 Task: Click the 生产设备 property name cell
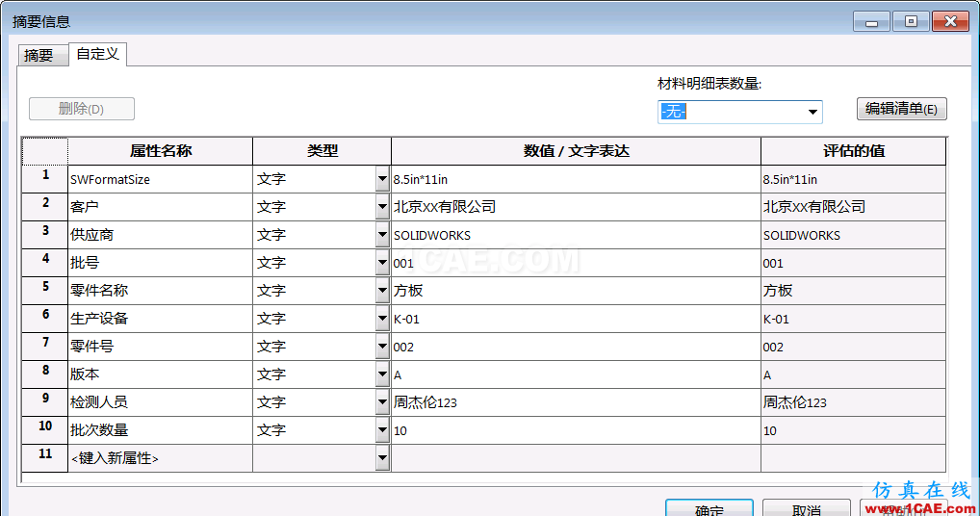[x=160, y=319]
